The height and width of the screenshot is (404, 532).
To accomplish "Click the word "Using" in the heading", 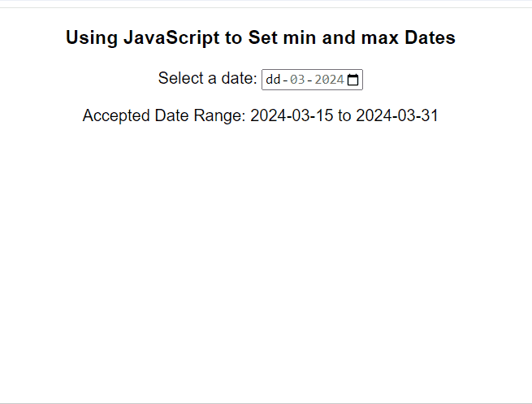I will click(x=91, y=37).
